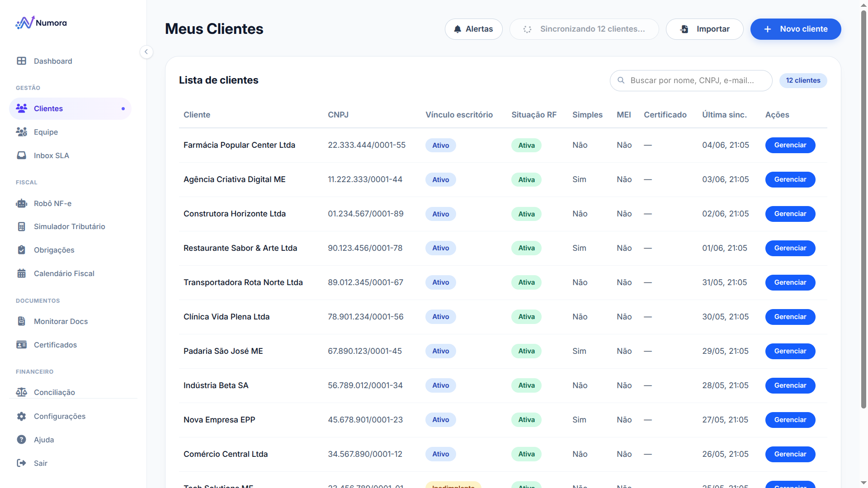This screenshot has height=488, width=868.
Task: Click the Equipe team icon
Action: [21, 132]
